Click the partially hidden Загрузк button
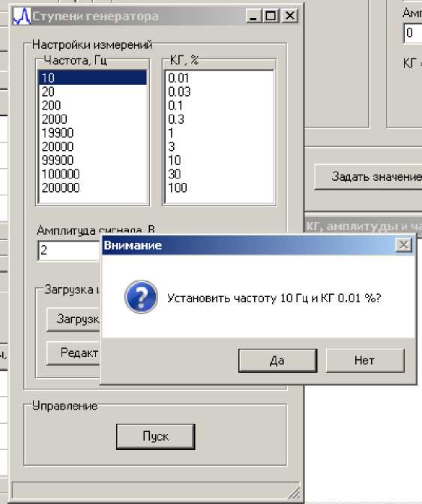Screen dimensions: 422x504 point(74,319)
